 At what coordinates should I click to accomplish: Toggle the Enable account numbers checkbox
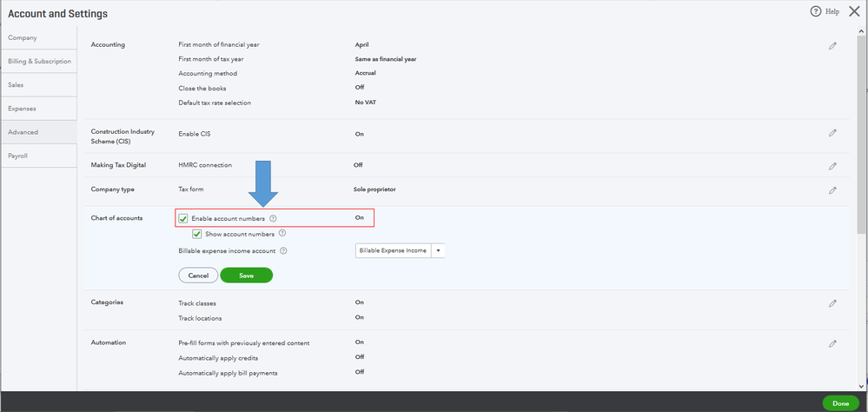[183, 218]
